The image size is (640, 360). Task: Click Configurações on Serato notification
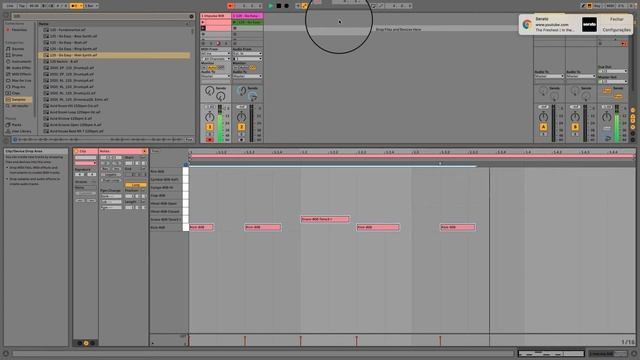(x=617, y=30)
